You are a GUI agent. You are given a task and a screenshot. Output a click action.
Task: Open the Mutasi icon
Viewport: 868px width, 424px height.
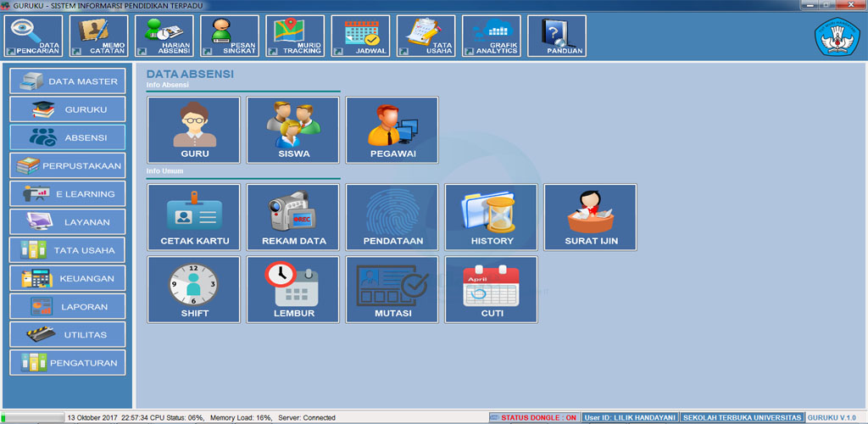tap(392, 289)
